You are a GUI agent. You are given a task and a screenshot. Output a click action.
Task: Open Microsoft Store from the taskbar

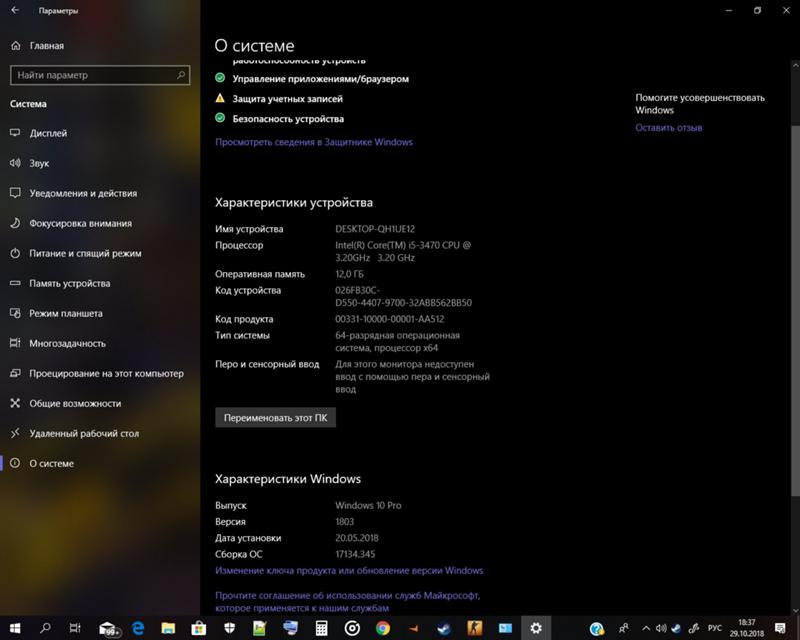point(198,628)
